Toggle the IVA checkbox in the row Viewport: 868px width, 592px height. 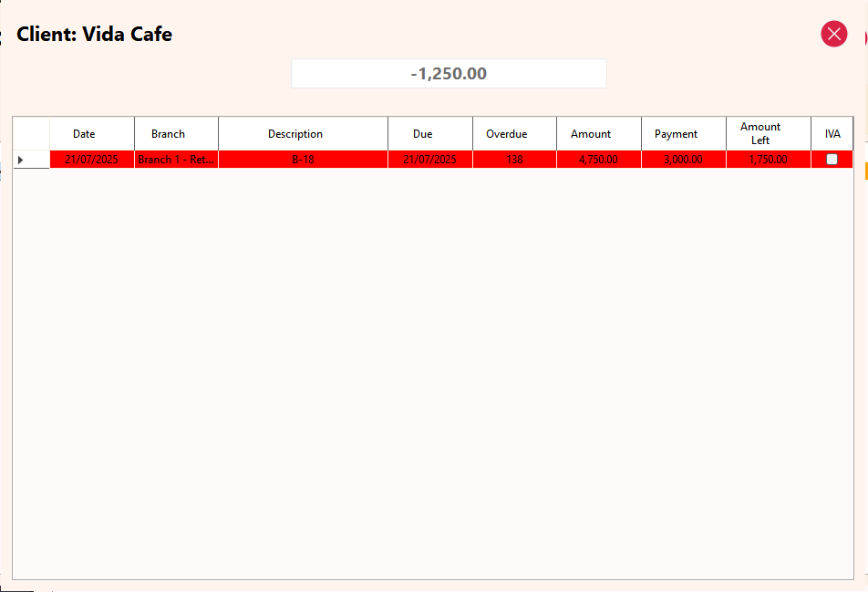(832, 159)
